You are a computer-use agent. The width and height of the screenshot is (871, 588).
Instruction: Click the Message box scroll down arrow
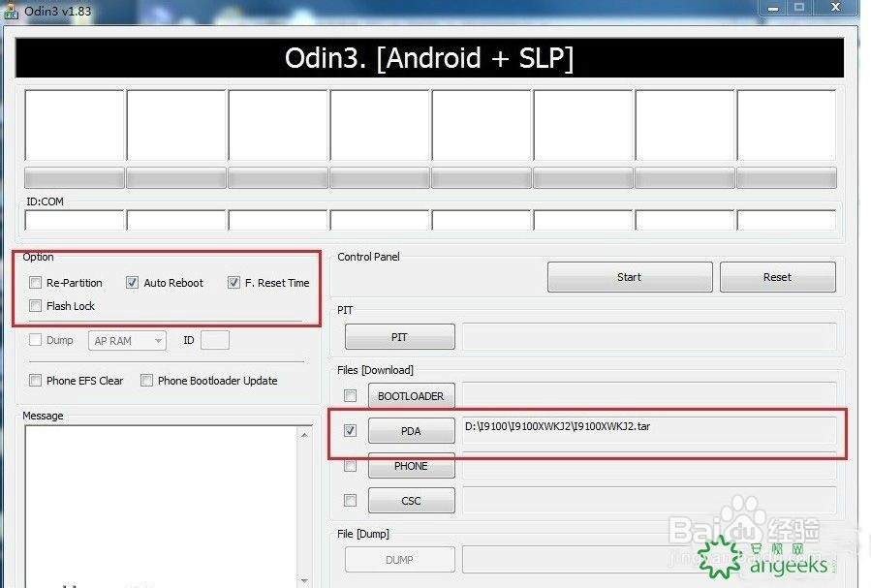304,579
